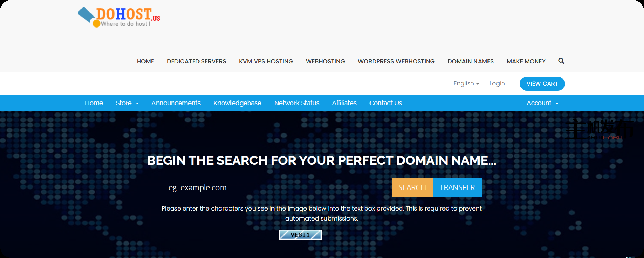
Task: Expand the Account dropdown menu
Action: [x=542, y=103]
